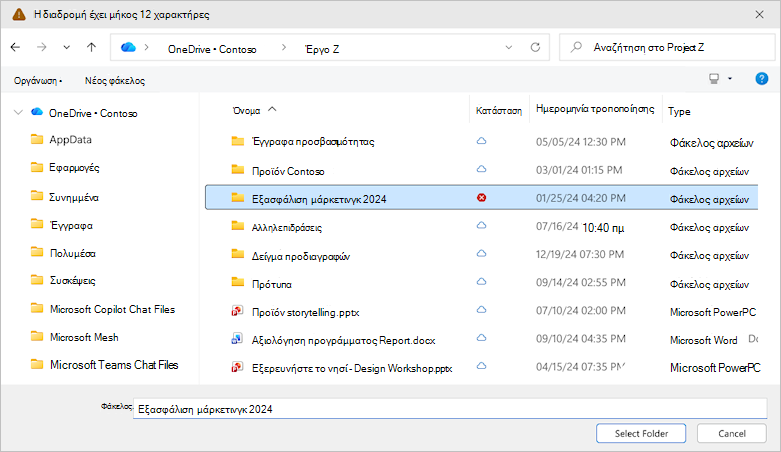Open the Συνημμένα folder in the sidebar

pyautogui.click(x=74, y=197)
